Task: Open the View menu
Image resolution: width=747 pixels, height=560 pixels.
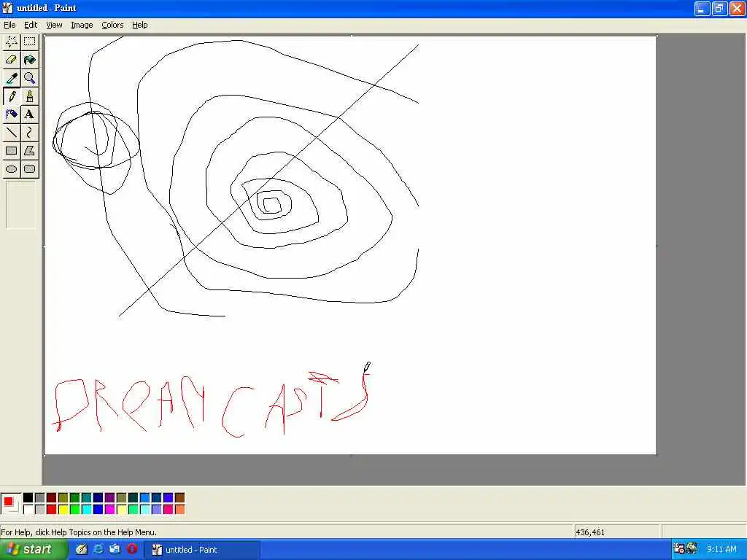Action: tap(54, 25)
